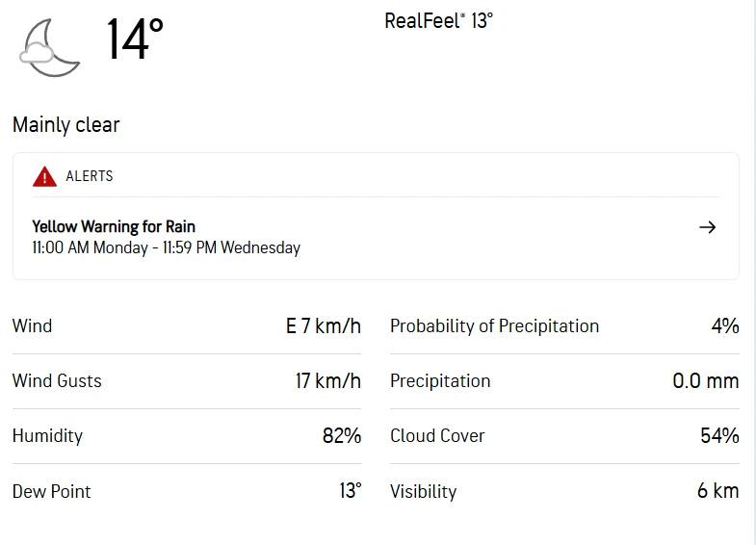This screenshot has height=545, width=756.
Task: Select the Wind Gusts row
Action: (x=187, y=381)
